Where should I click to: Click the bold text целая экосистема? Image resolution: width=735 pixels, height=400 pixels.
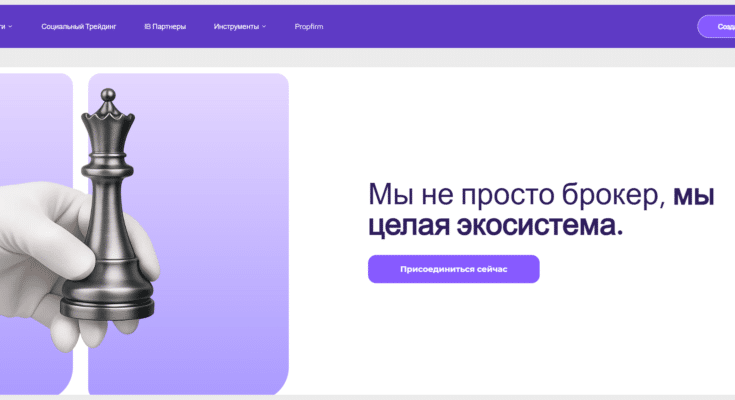click(x=495, y=226)
